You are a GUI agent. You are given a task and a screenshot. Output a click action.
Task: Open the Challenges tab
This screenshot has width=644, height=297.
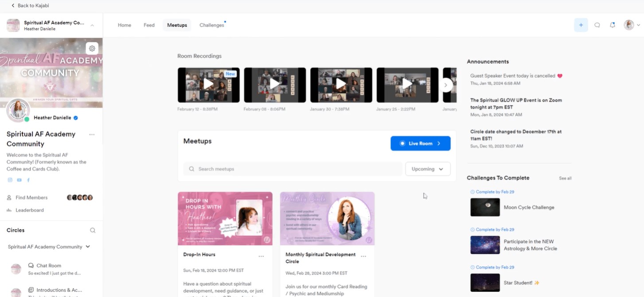[212, 25]
